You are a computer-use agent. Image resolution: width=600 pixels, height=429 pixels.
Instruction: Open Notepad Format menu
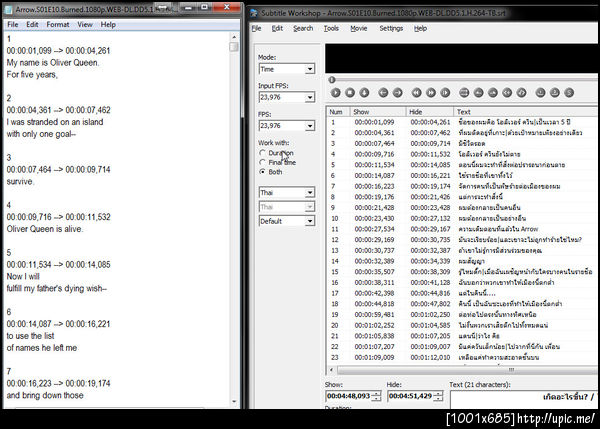pyautogui.click(x=58, y=24)
